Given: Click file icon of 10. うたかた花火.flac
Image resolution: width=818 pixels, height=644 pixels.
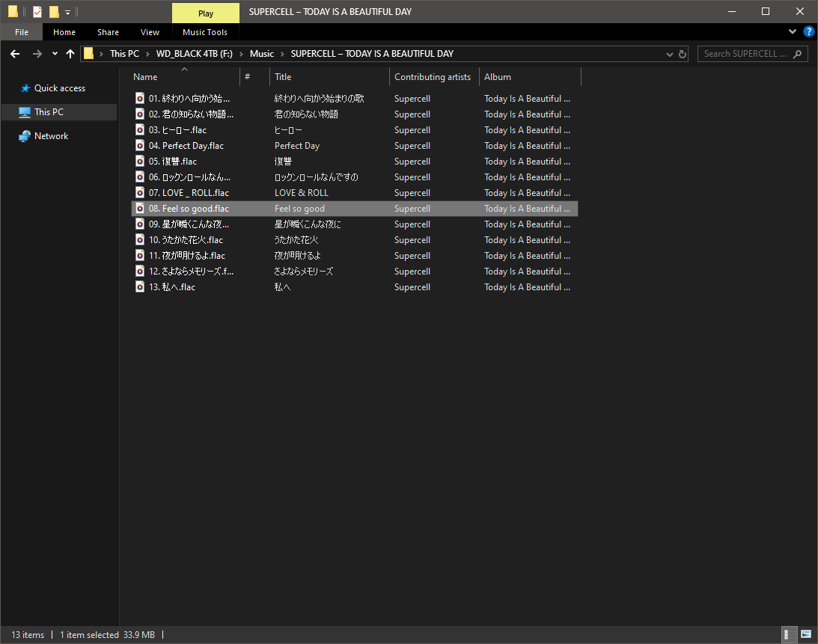Looking at the screenshot, I should 140,239.
